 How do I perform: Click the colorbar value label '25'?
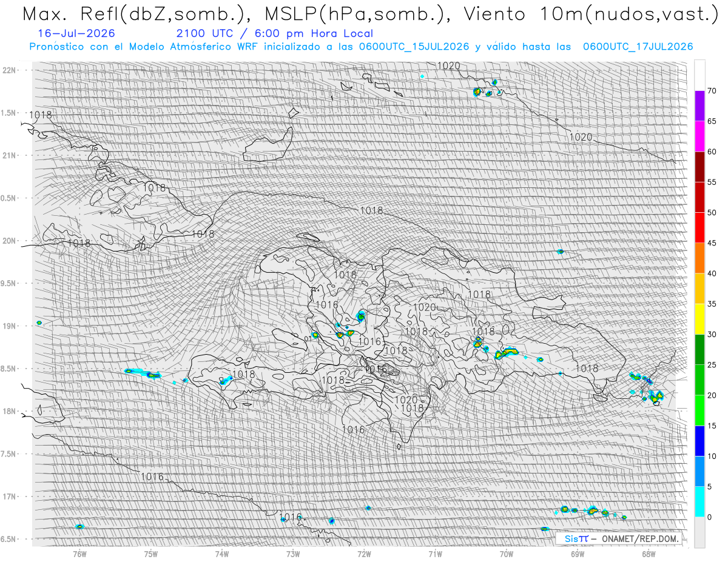coord(712,364)
